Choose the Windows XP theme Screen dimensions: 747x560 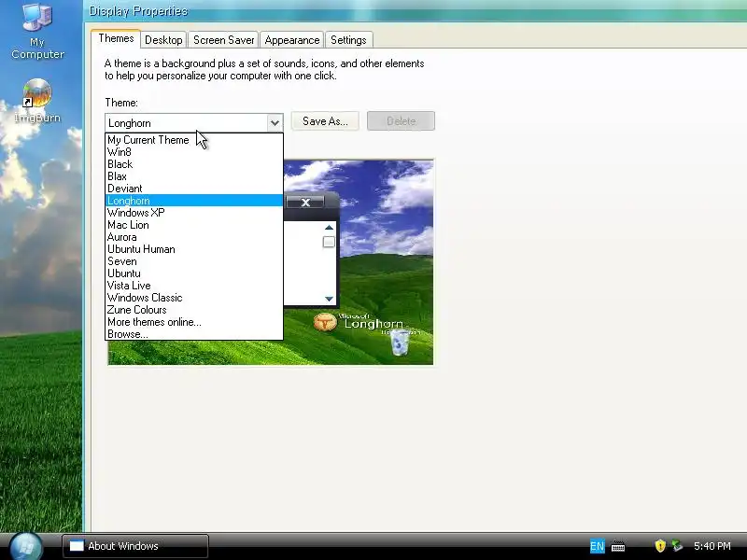pyautogui.click(x=194, y=213)
